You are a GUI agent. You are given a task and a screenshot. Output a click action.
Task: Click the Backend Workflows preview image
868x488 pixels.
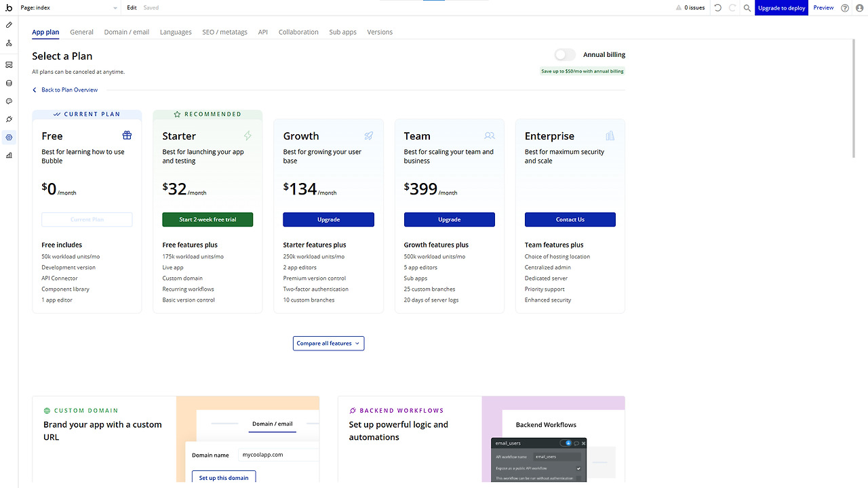553,439
